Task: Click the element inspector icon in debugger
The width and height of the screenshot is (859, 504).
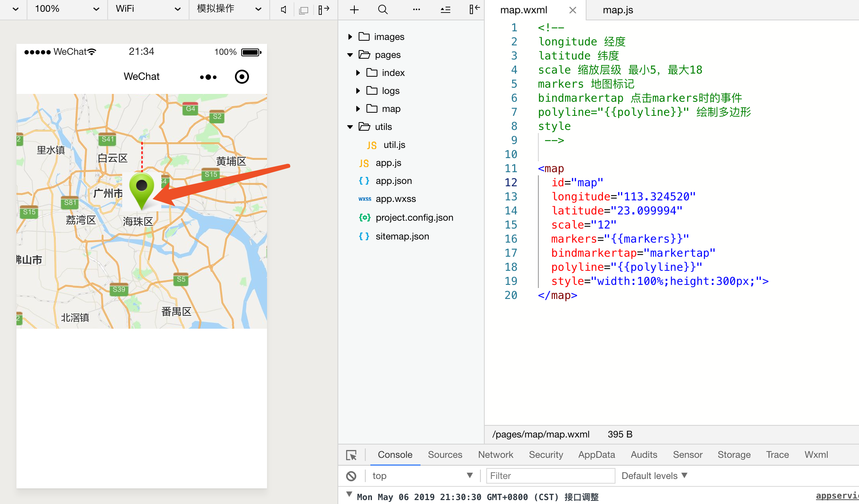Action: click(351, 454)
